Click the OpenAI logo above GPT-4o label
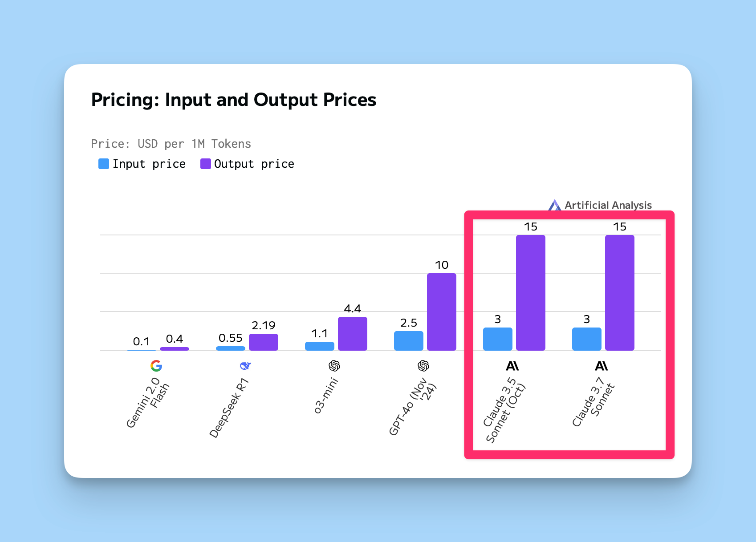756x542 pixels. pos(423,366)
